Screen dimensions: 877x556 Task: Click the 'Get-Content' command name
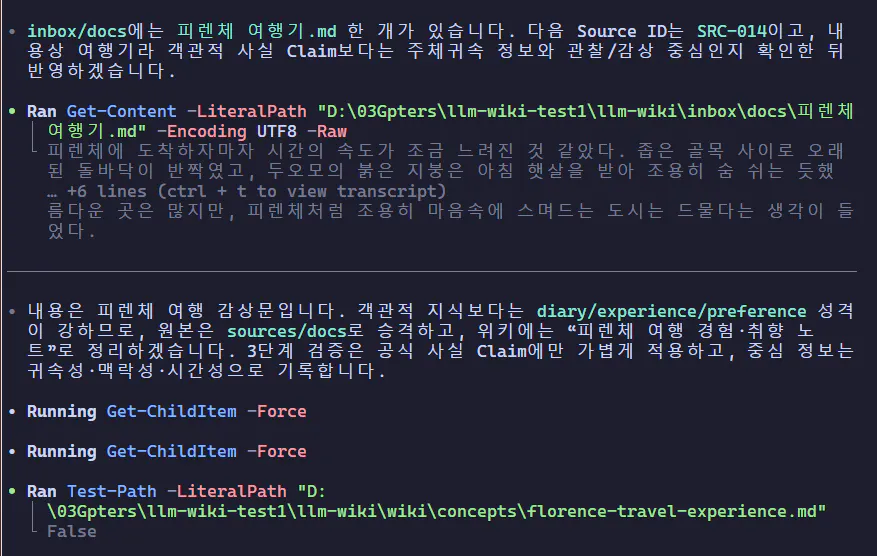121,111
